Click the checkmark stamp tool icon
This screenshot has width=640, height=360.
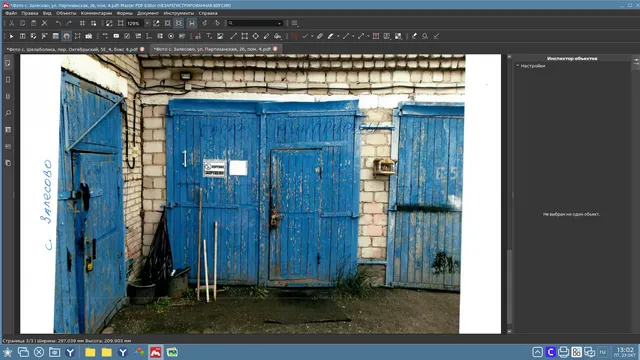point(305,36)
